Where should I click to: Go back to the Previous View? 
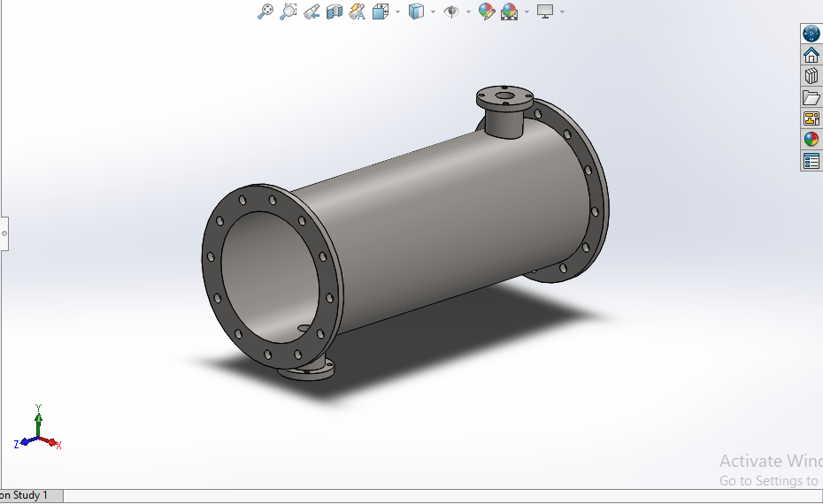pos(312,11)
